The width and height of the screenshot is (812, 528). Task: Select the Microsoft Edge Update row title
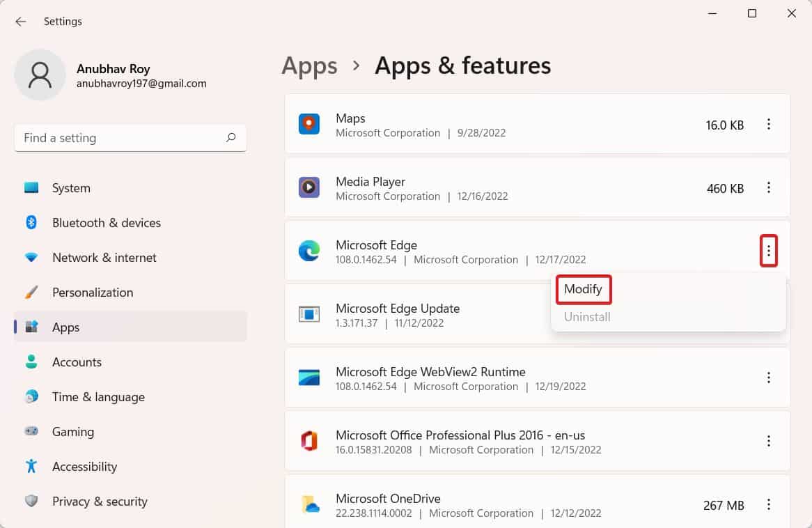[x=398, y=309]
